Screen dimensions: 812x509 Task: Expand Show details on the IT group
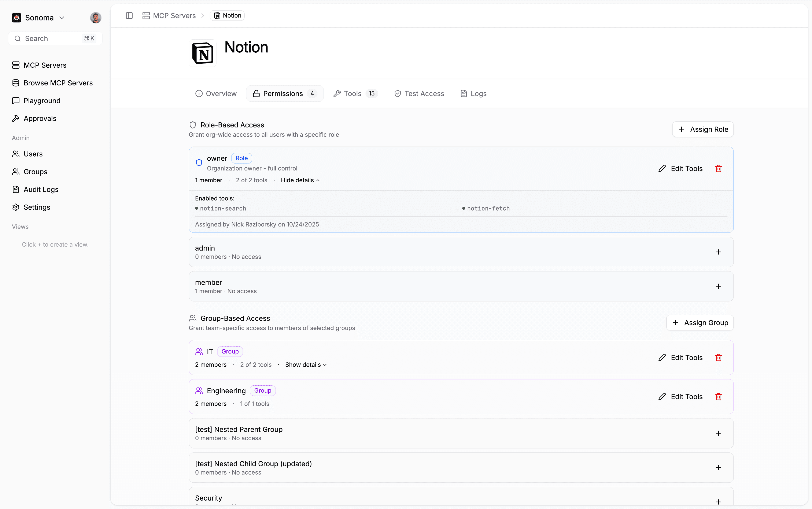305,364
